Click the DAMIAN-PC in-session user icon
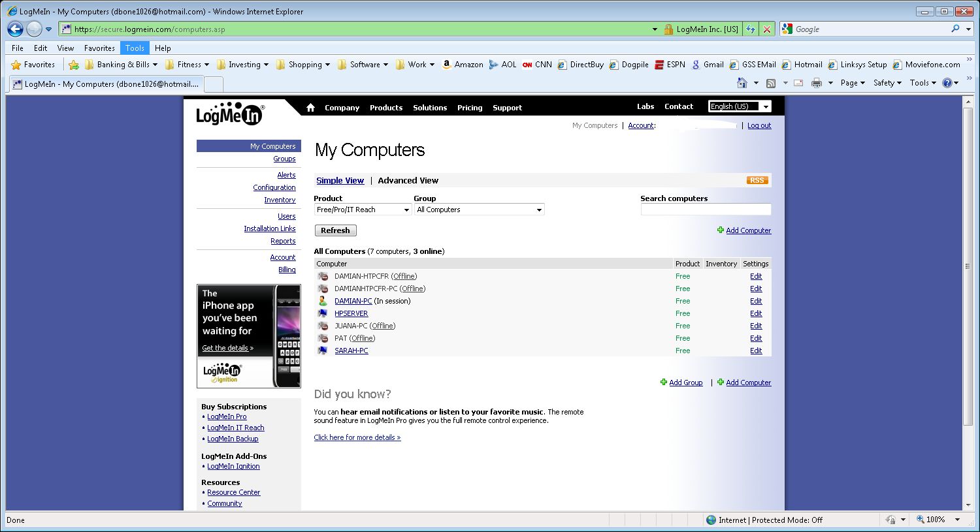The height and width of the screenshot is (532, 980). tap(323, 301)
